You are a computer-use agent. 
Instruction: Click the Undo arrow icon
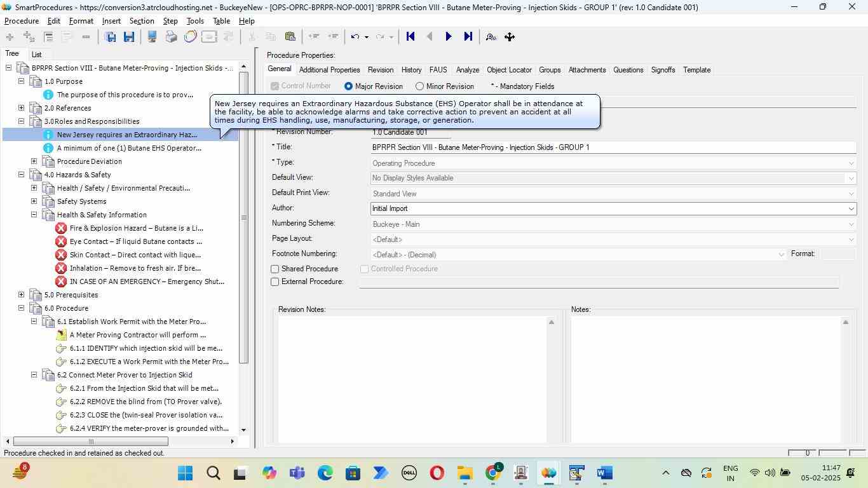pyautogui.click(x=355, y=37)
